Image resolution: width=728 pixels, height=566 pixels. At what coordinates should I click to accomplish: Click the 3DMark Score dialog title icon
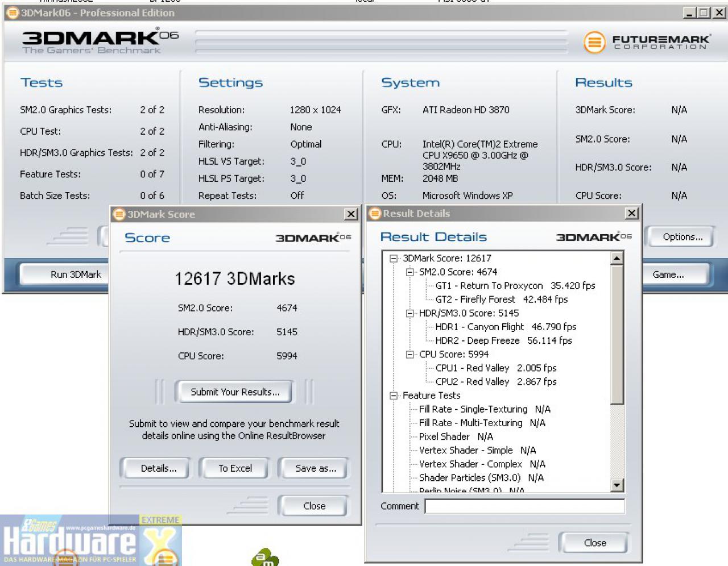tap(119, 214)
